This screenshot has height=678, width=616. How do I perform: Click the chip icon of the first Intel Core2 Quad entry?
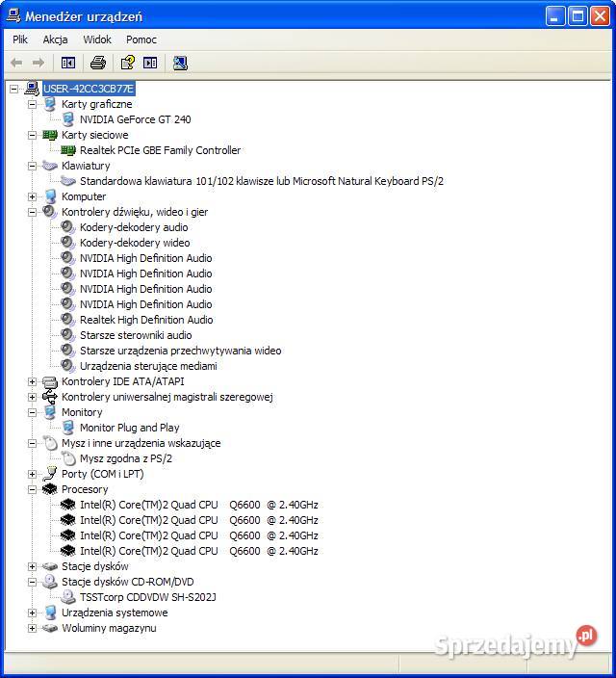click(68, 505)
